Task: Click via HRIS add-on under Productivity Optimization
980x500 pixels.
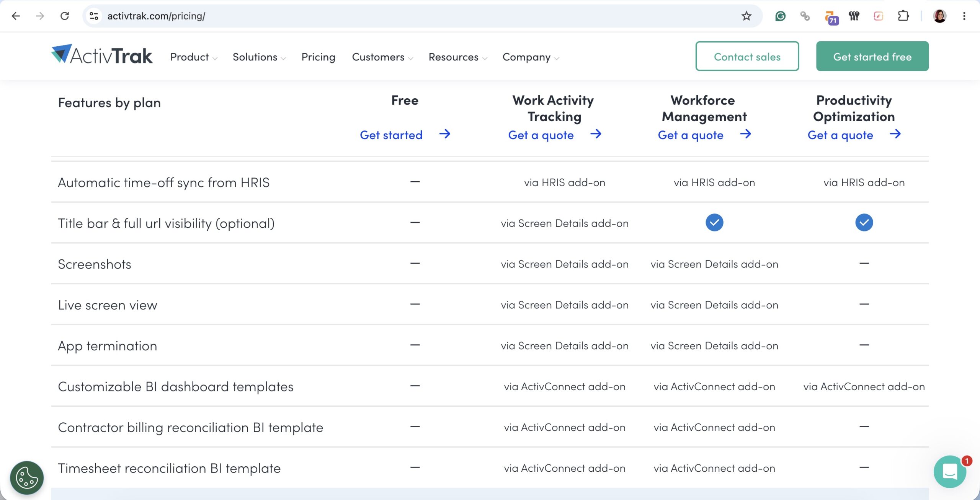Action: pyautogui.click(x=864, y=182)
